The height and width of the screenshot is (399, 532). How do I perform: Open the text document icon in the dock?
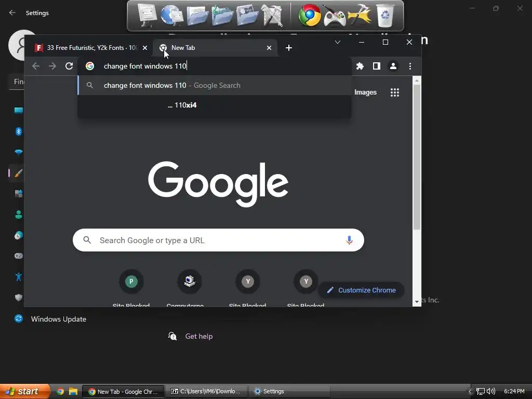(147, 15)
